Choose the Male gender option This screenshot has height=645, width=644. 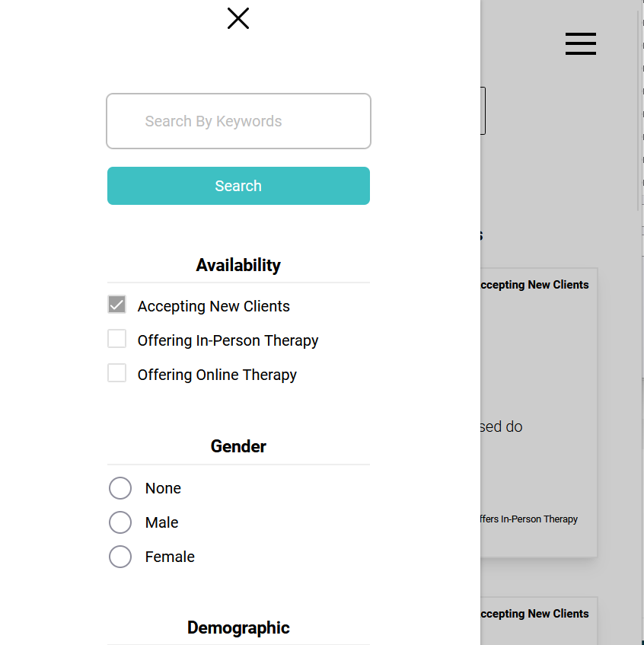(x=120, y=522)
